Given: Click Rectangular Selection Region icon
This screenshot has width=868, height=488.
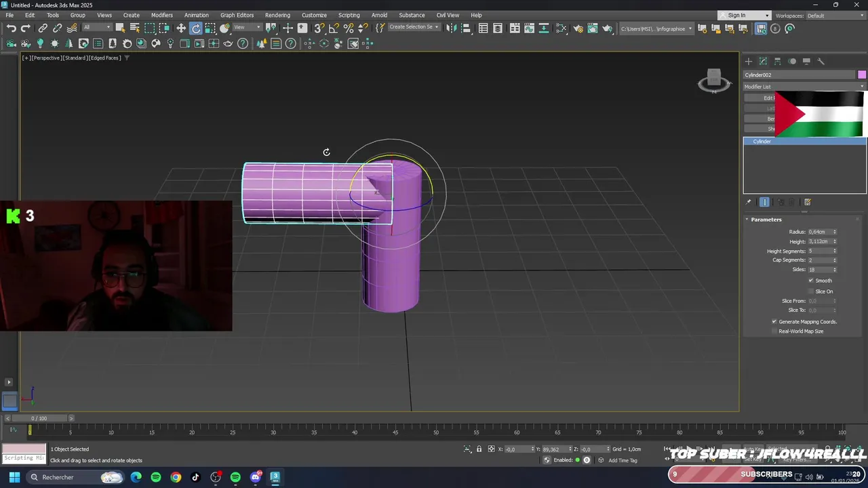Looking at the screenshot, I should [x=150, y=28].
